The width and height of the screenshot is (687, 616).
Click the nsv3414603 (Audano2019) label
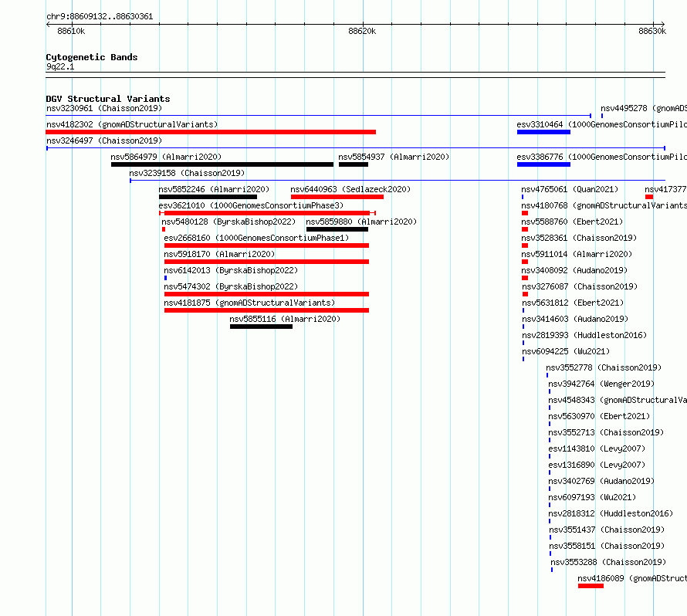click(x=575, y=319)
